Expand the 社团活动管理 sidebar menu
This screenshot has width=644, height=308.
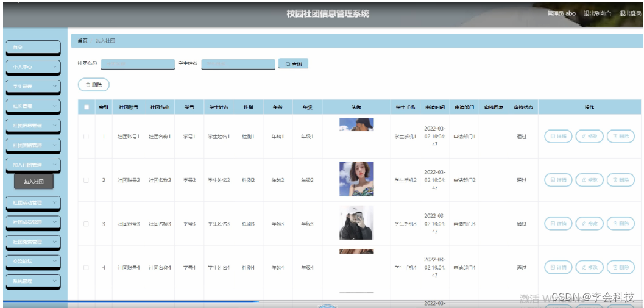34,202
